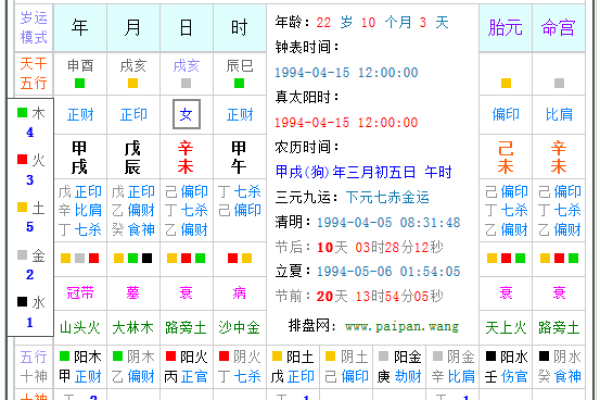Click the boxed 女 gender indicator
The width and height of the screenshot is (600, 400).
tap(186, 114)
